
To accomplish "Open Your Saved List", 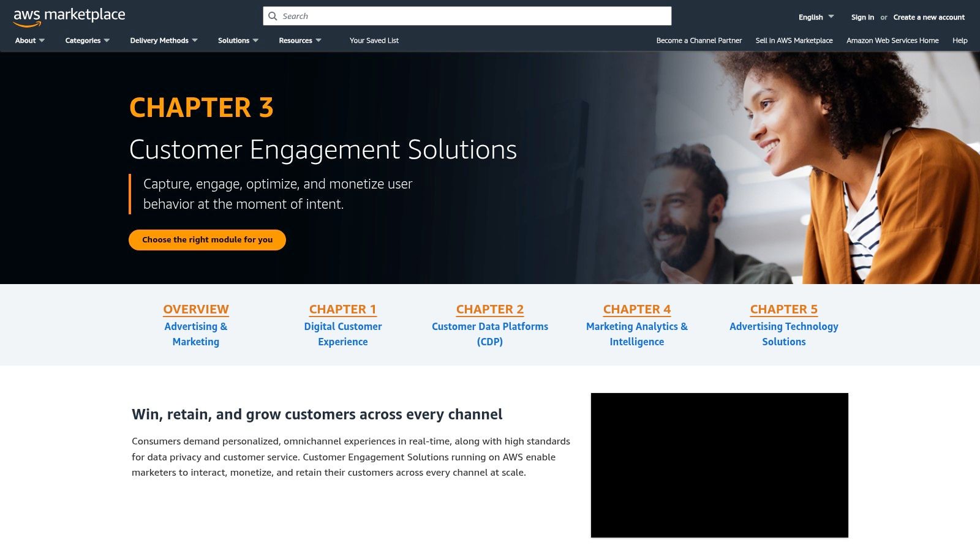I will point(374,40).
